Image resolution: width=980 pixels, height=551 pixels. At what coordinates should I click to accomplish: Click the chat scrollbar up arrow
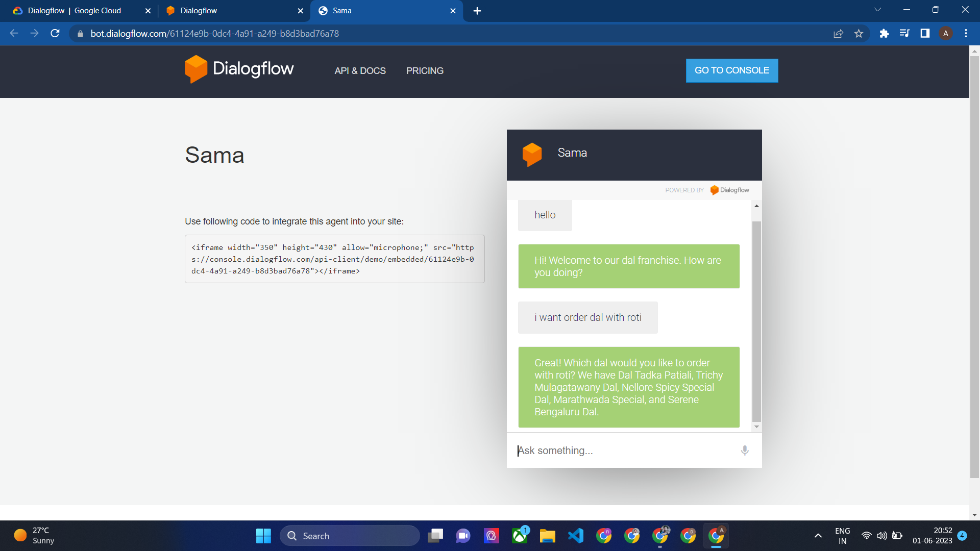pos(756,206)
